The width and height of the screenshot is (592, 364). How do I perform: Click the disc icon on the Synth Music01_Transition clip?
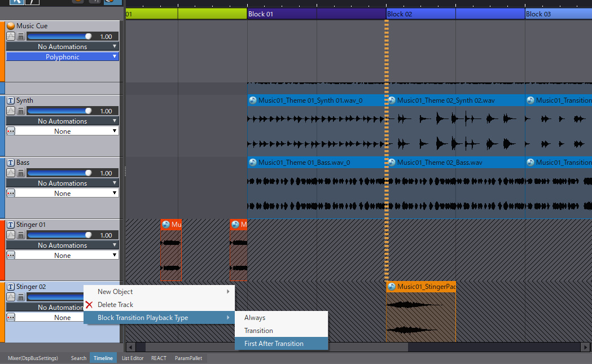530,100
